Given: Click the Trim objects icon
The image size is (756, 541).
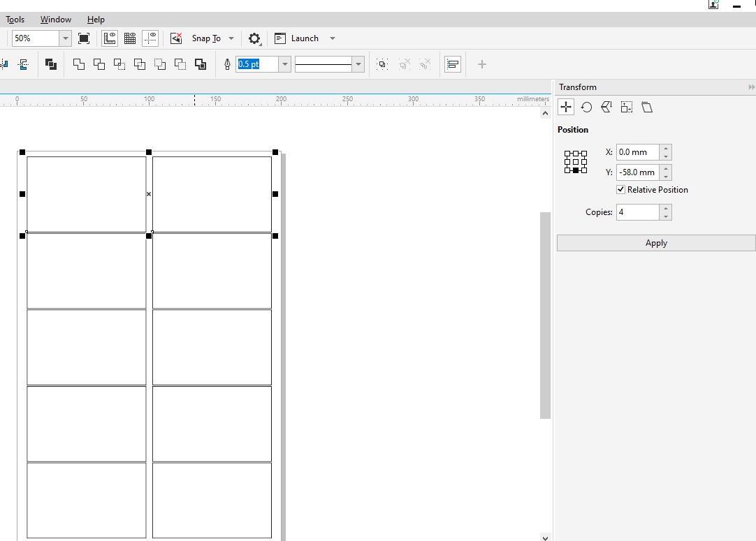Looking at the screenshot, I should tap(99, 64).
